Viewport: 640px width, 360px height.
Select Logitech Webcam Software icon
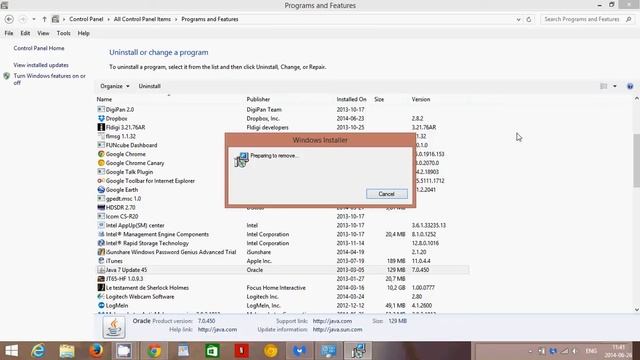click(x=101, y=296)
